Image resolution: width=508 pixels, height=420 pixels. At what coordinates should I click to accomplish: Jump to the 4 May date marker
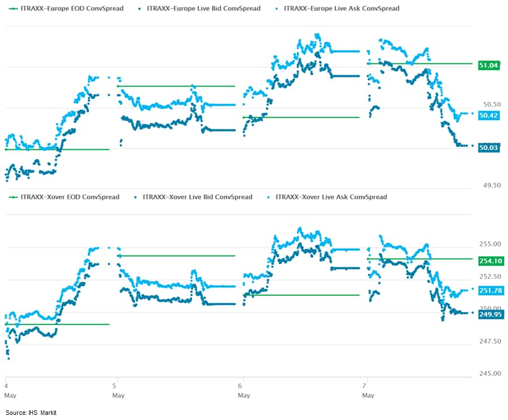7,382
